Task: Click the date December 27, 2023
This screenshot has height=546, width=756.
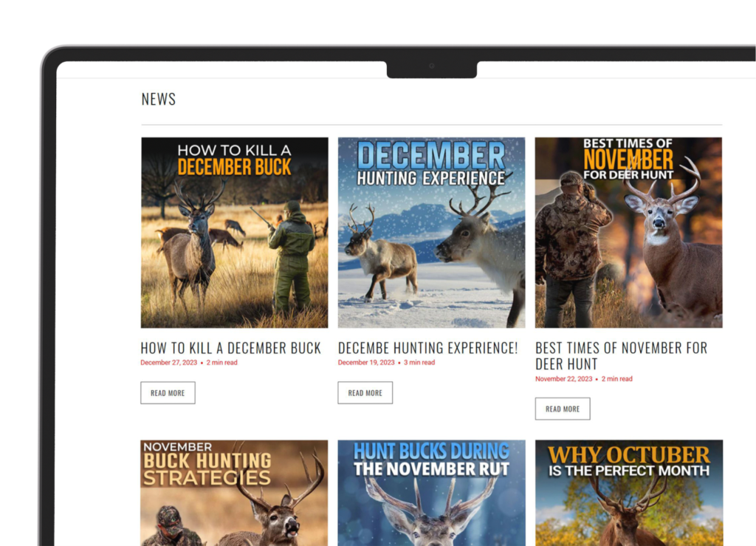Action: pyautogui.click(x=169, y=362)
